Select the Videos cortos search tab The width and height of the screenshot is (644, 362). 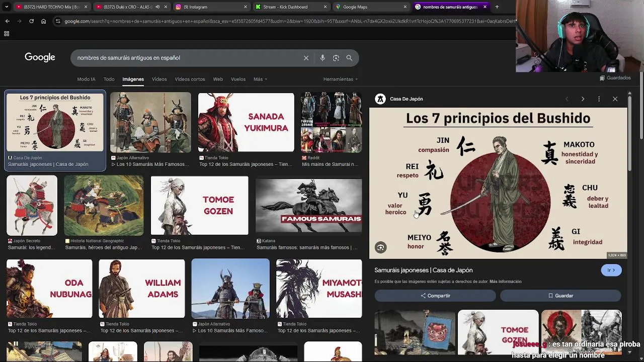(190, 79)
